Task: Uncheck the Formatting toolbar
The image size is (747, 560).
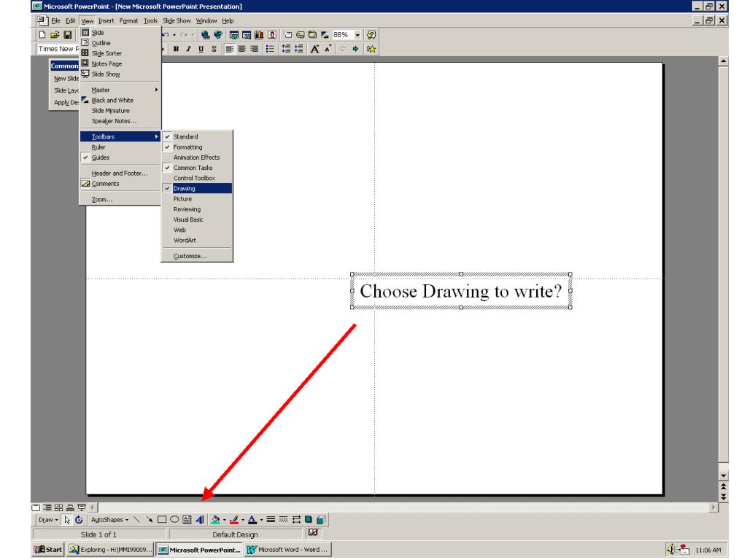Action: pyautogui.click(x=197, y=147)
